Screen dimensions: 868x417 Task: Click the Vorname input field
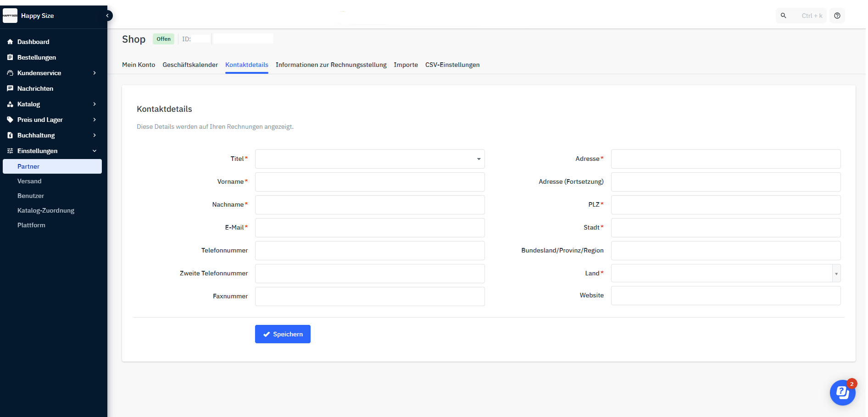370,182
